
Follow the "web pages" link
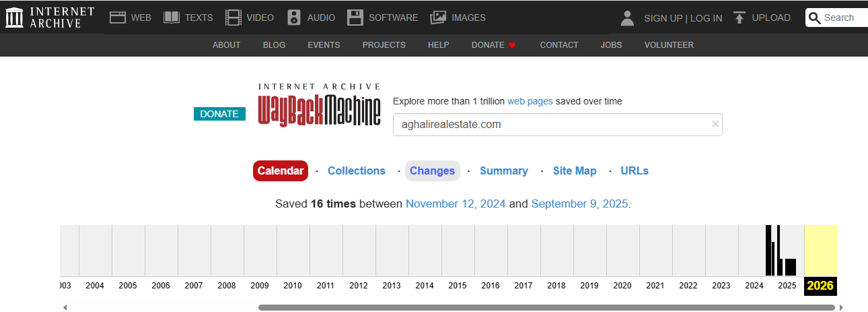click(530, 101)
